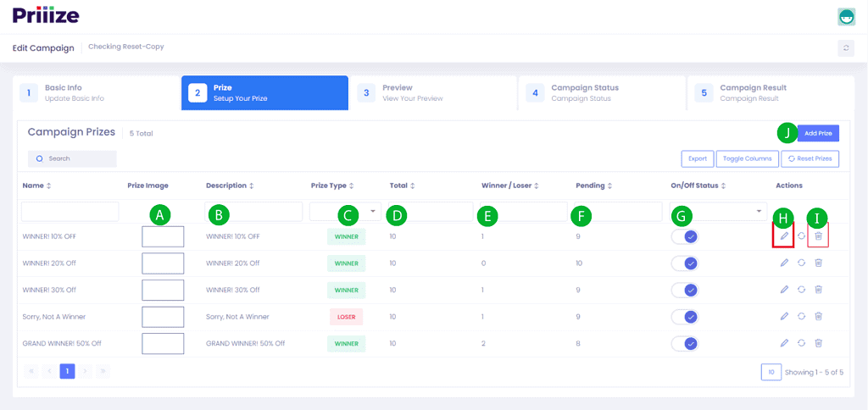Open the user avatar menu
This screenshot has width=868, height=410.
(847, 17)
